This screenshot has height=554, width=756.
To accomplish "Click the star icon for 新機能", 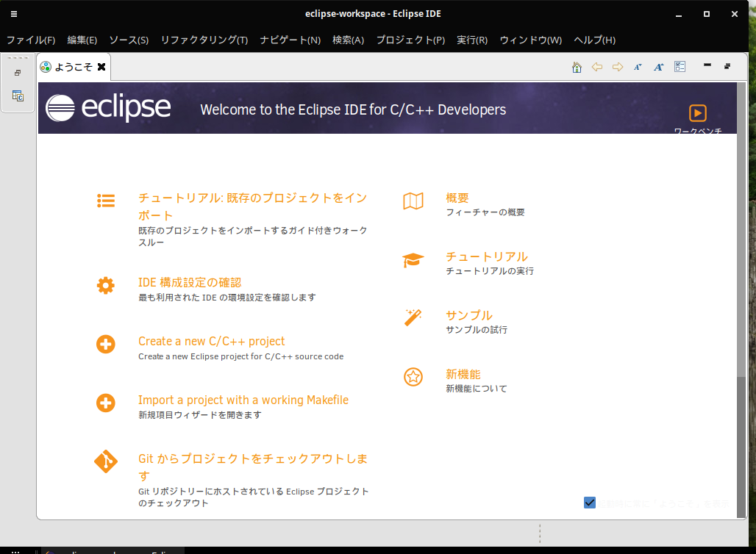I will click(x=413, y=377).
